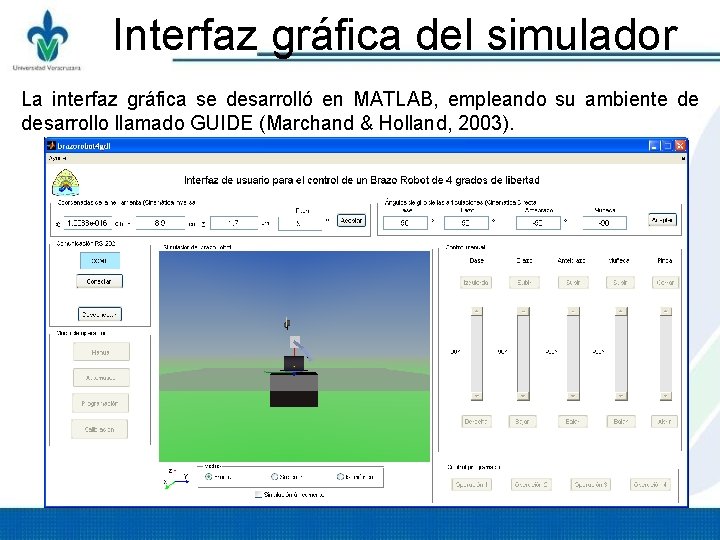
Task: Click the Pinza slider down arrow
Action: [666, 396]
